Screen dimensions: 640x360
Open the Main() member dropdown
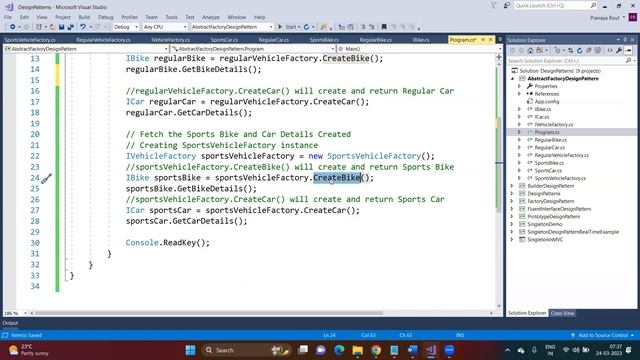[420, 49]
